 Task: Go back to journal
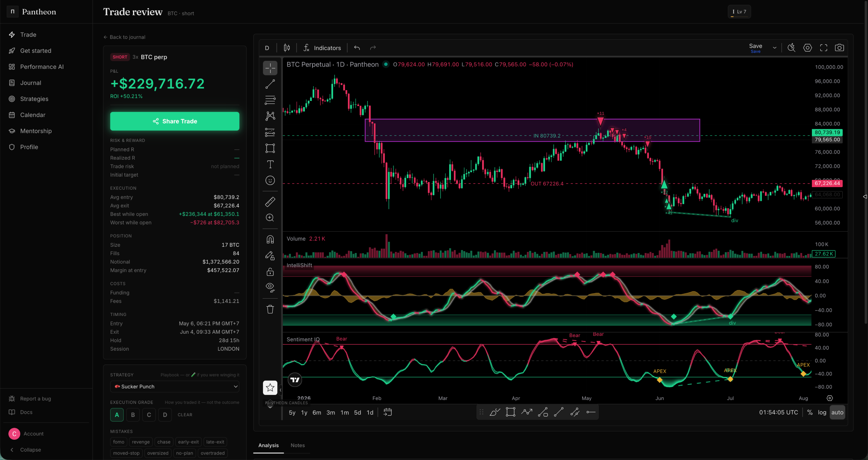[124, 37]
